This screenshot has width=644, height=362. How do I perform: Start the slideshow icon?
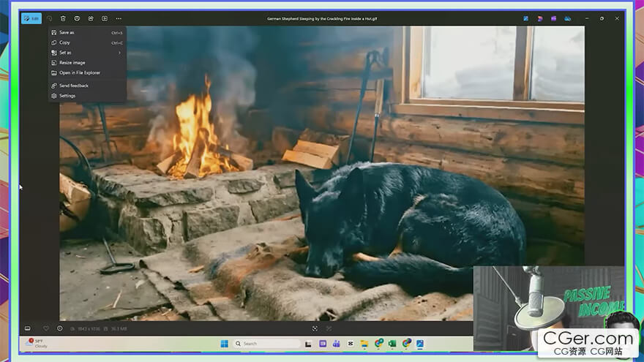[x=105, y=18]
